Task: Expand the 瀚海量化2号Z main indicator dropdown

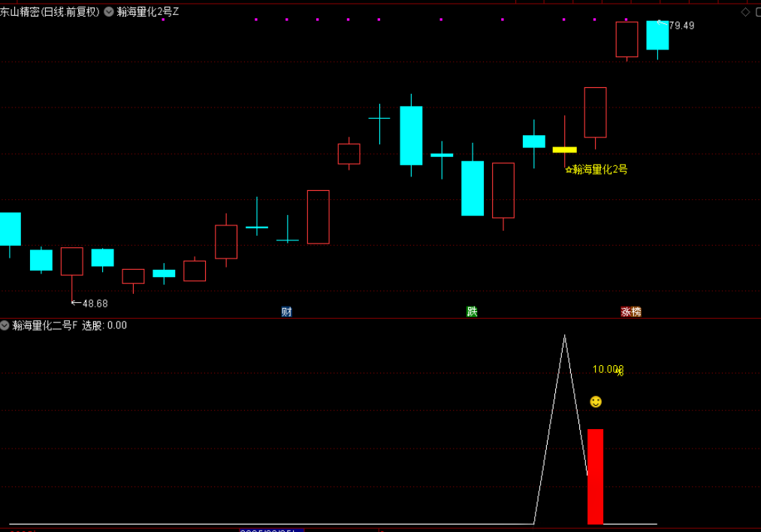Action: (109, 12)
